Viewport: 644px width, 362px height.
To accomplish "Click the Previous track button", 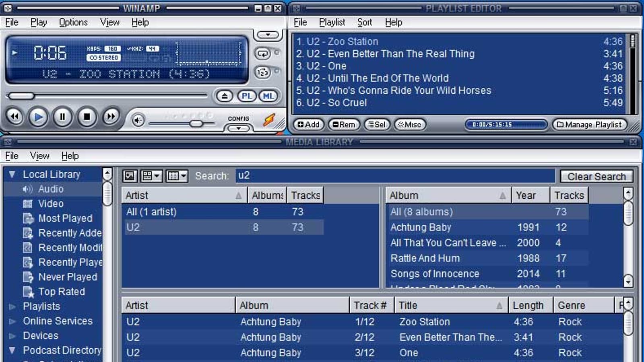I will pos(15,117).
